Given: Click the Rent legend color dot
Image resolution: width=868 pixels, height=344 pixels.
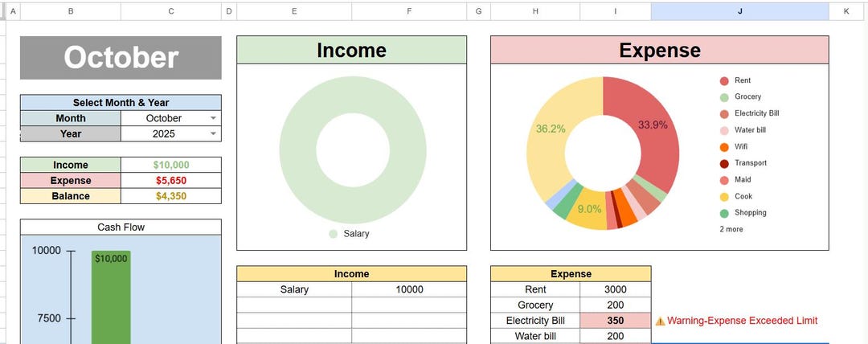Looking at the screenshot, I should (x=724, y=81).
